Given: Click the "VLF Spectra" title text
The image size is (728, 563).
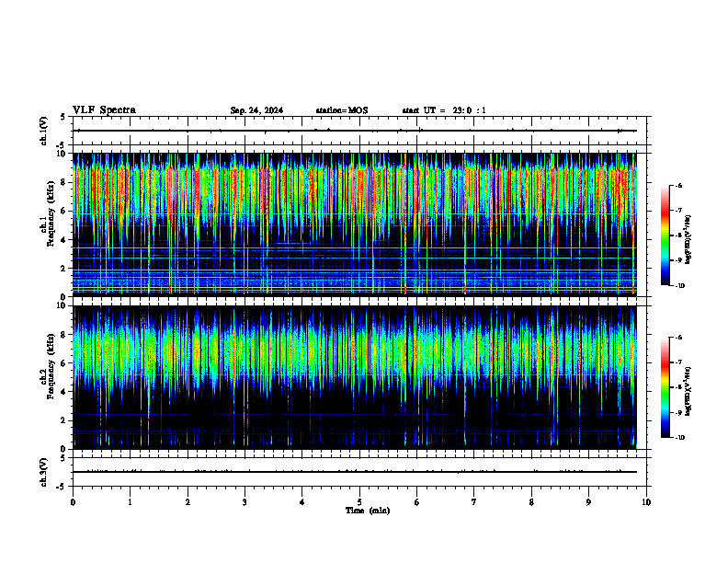Looking at the screenshot, I should 104,110.
